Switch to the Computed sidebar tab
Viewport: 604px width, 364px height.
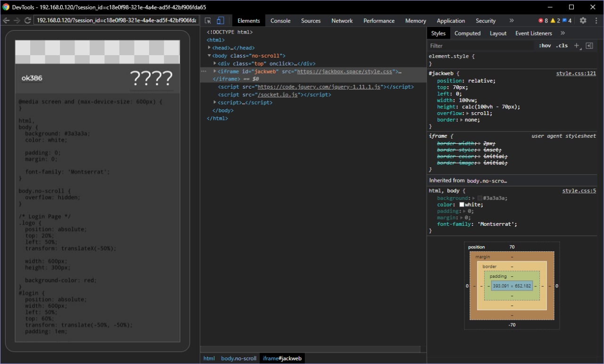pos(468,33)
